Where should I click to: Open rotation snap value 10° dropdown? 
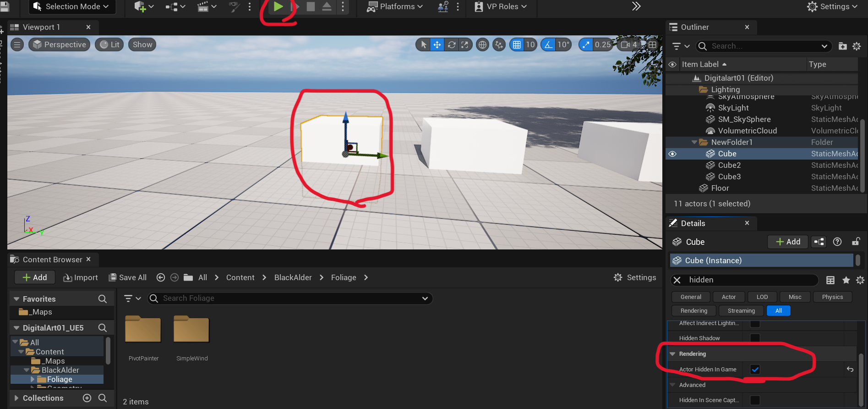[563, 44]
